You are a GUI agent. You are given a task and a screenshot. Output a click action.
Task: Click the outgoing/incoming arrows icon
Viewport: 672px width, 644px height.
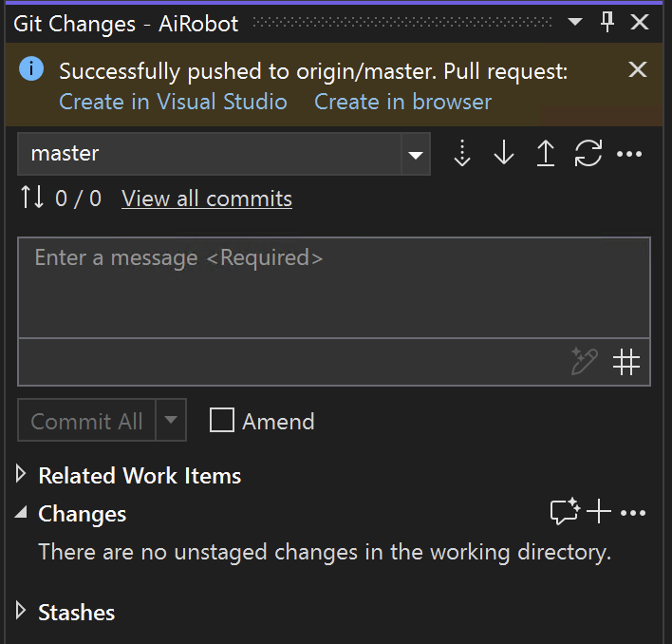pos(32,197)
